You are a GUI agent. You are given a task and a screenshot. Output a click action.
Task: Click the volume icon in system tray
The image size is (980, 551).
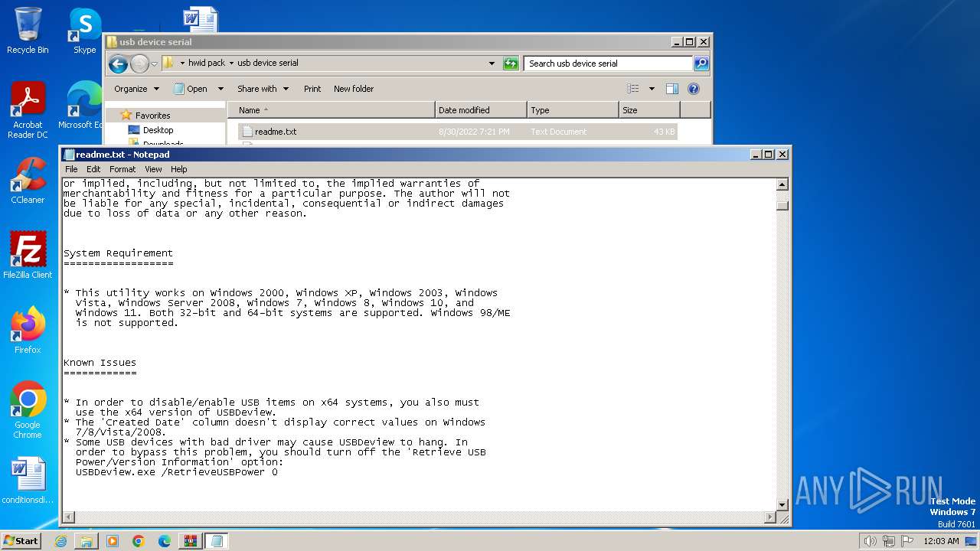tap(870, 541)
